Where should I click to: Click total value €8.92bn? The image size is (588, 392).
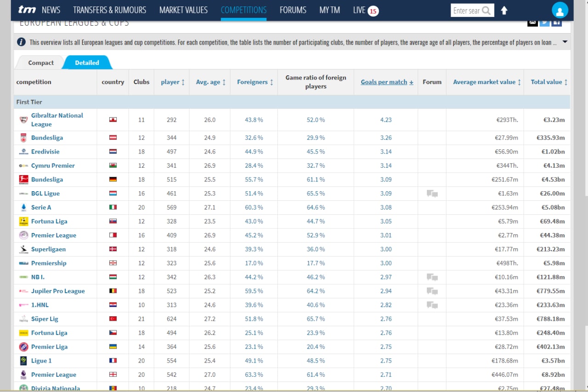pyautogui.click(x=553, y=375)
